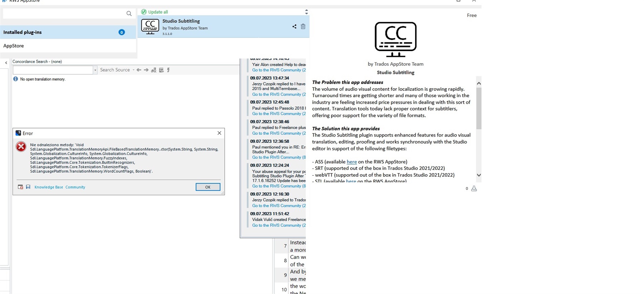The height and width of the screenshot is (294, 644).
Task: Open the sort order arrows above plug-in list
Action: (x=306, y=12)
